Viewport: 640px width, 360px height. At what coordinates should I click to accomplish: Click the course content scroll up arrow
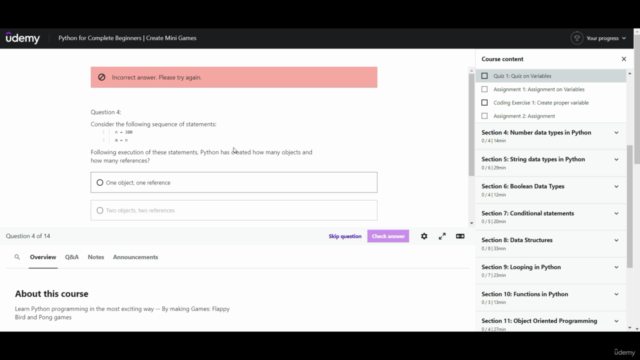click(x=629, y=73)
